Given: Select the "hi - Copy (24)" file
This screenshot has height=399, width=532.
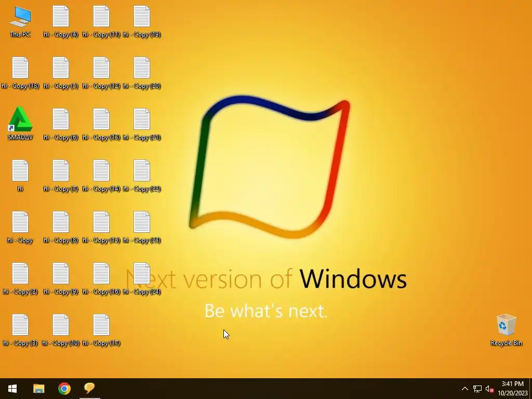Looking at the screenshot, I should click(x=142, y=279).
